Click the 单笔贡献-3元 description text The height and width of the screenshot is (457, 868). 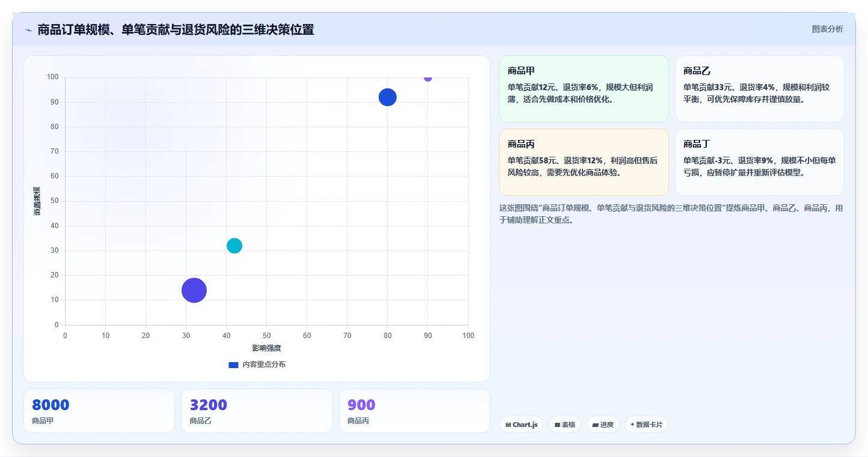[x=760, y=166]
